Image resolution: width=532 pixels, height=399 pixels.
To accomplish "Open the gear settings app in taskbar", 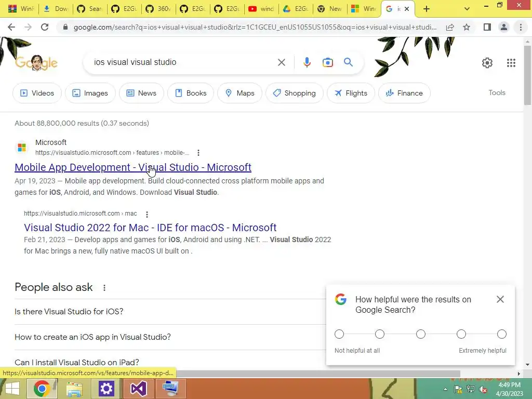I will (106, 389).
